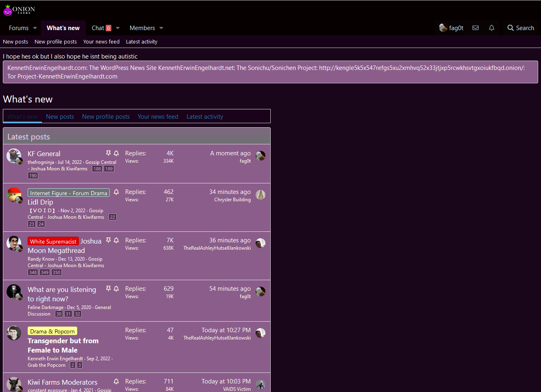Open thefrogninja avatar on KF General
541x392 pixels.
(14, 156)
